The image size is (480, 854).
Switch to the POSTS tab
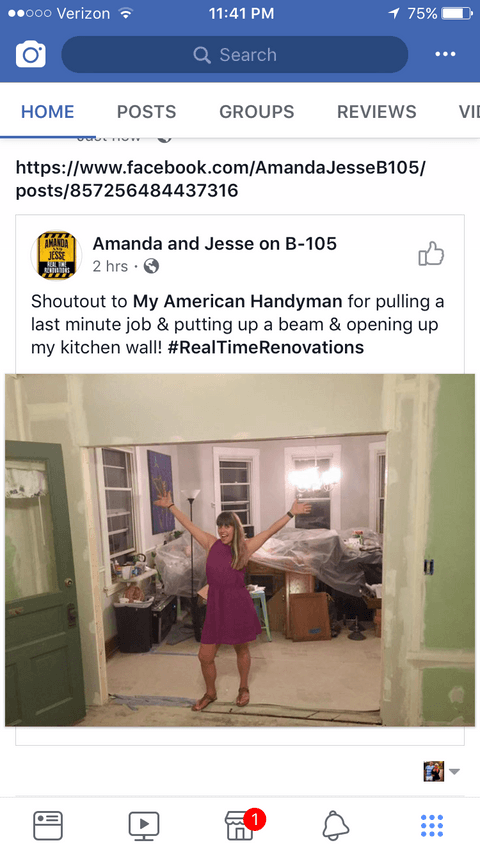(147, 112)
